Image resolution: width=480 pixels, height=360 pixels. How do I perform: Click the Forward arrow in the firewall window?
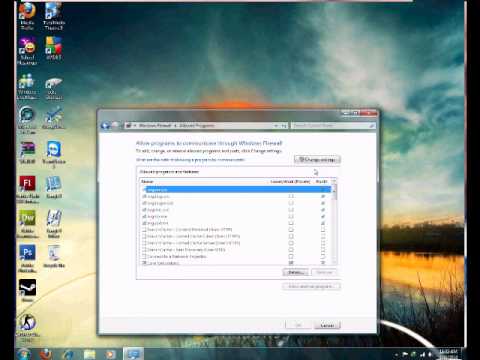[x=116, y=126]
